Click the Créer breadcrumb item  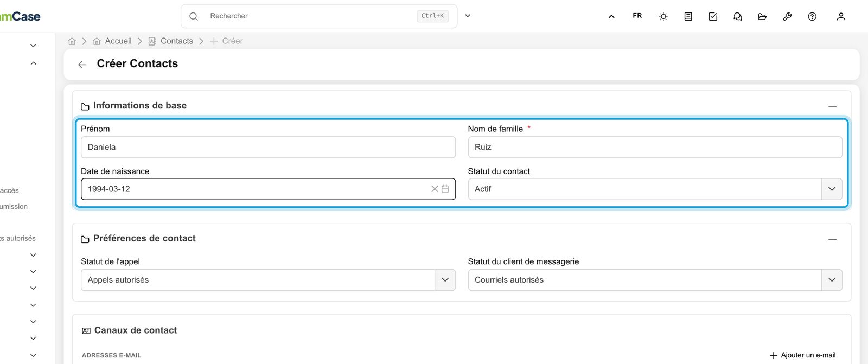click(x=226, y=41)
